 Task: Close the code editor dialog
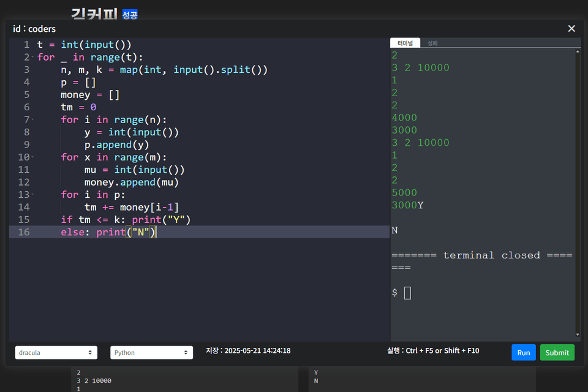(571, 29)
